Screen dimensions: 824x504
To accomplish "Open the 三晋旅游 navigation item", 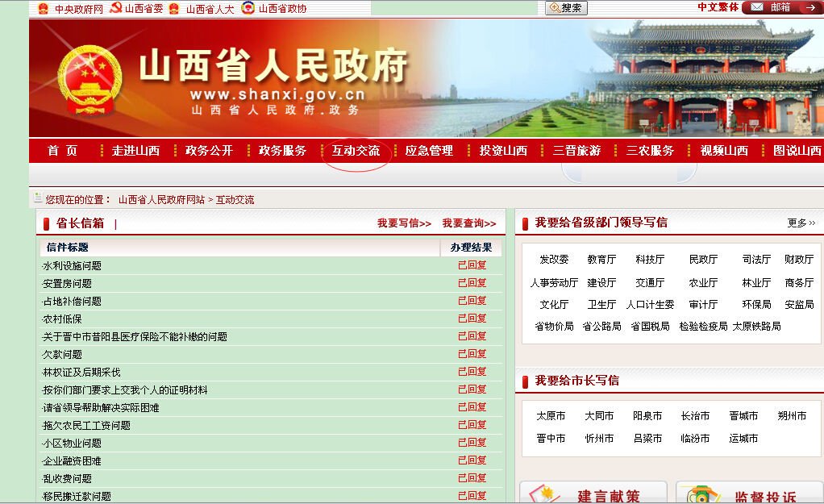I will coord(577,150).
